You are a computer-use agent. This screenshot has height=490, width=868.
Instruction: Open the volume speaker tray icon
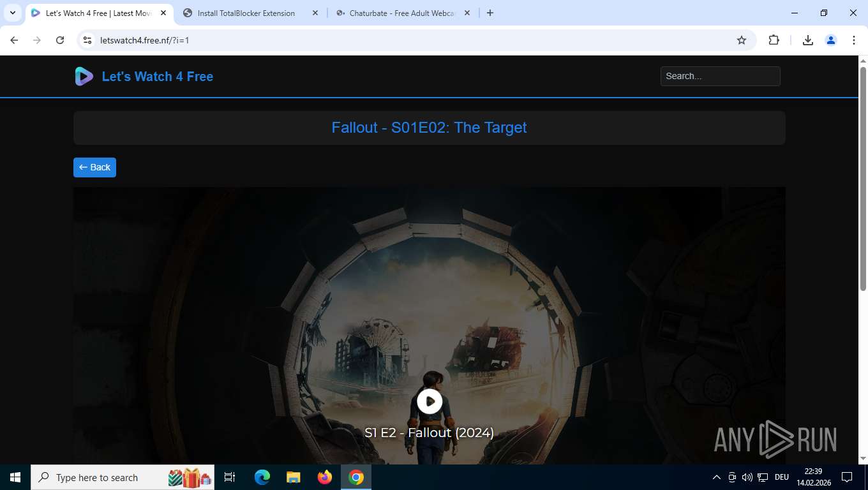tap(747, 477)
